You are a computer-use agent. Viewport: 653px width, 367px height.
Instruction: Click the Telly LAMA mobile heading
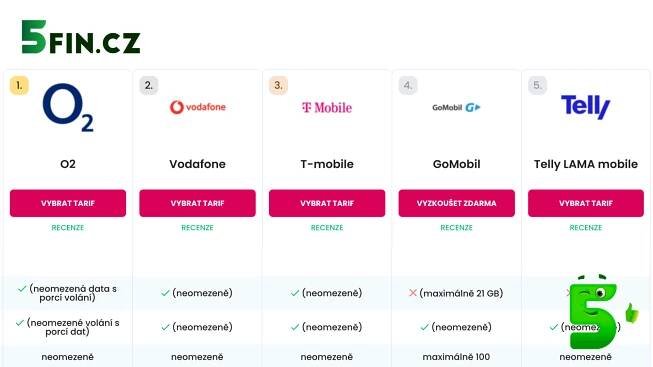coord(586,164)
